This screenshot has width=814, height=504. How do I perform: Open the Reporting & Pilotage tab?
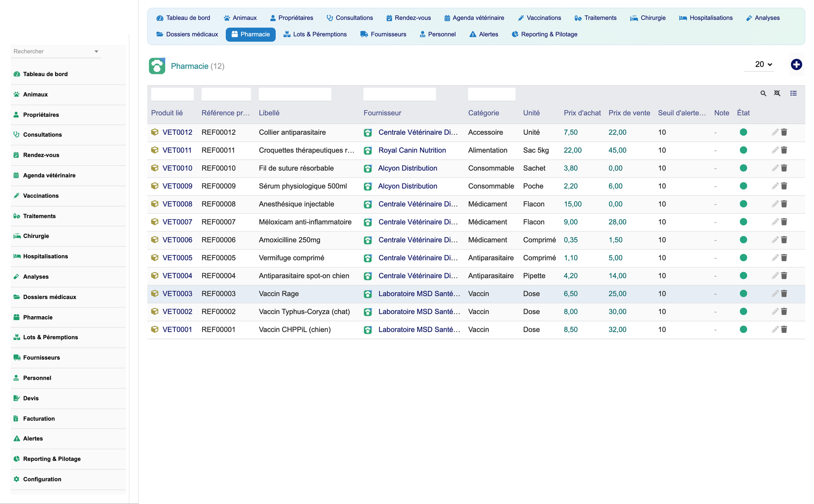pos(544,34)
